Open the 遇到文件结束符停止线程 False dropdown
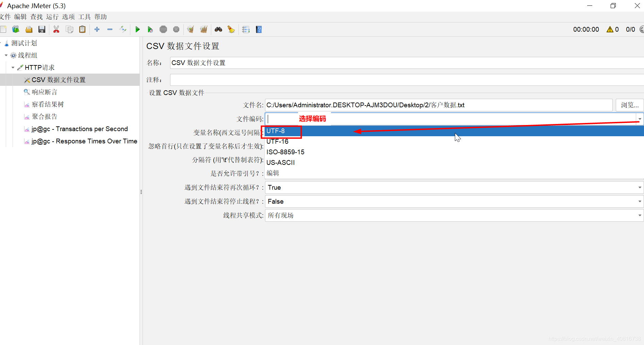Screen dimensions: 644x345 coord(454,202)
